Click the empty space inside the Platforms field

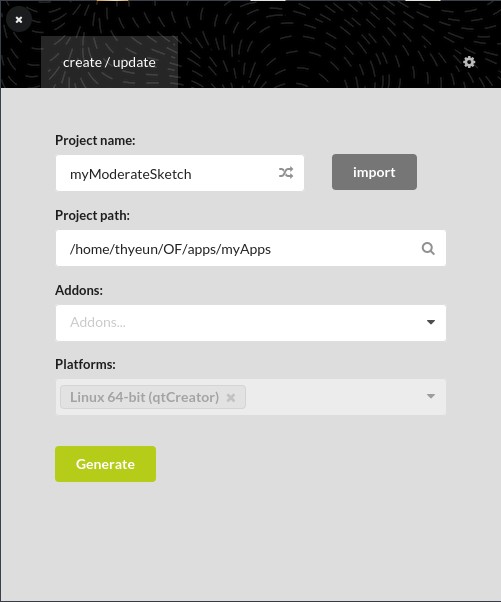click(334, 397)
